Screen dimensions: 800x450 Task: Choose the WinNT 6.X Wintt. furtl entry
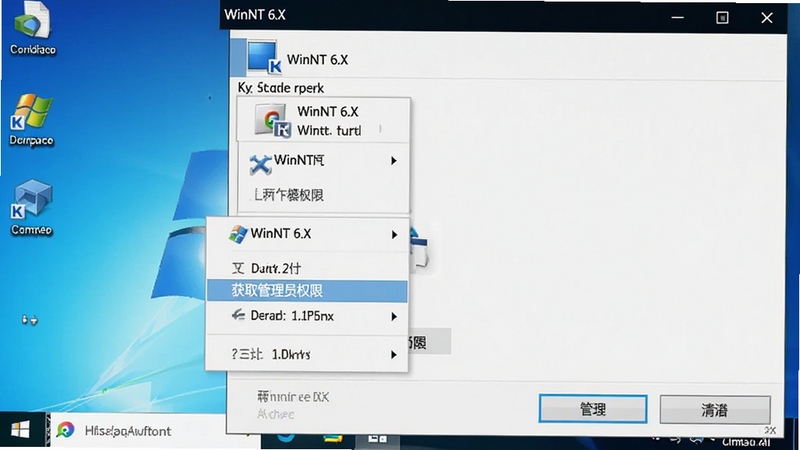[323, 121]
